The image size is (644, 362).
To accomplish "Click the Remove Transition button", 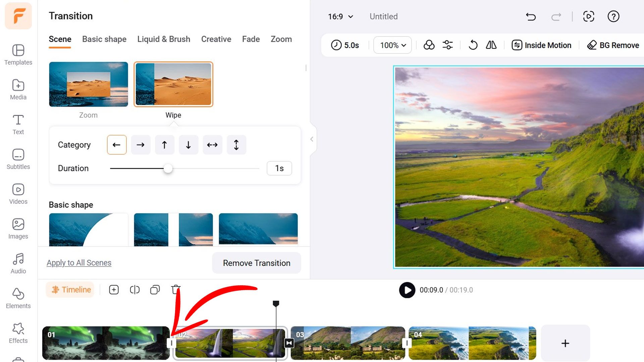I will pyautogui.click(x=256, y=263).
